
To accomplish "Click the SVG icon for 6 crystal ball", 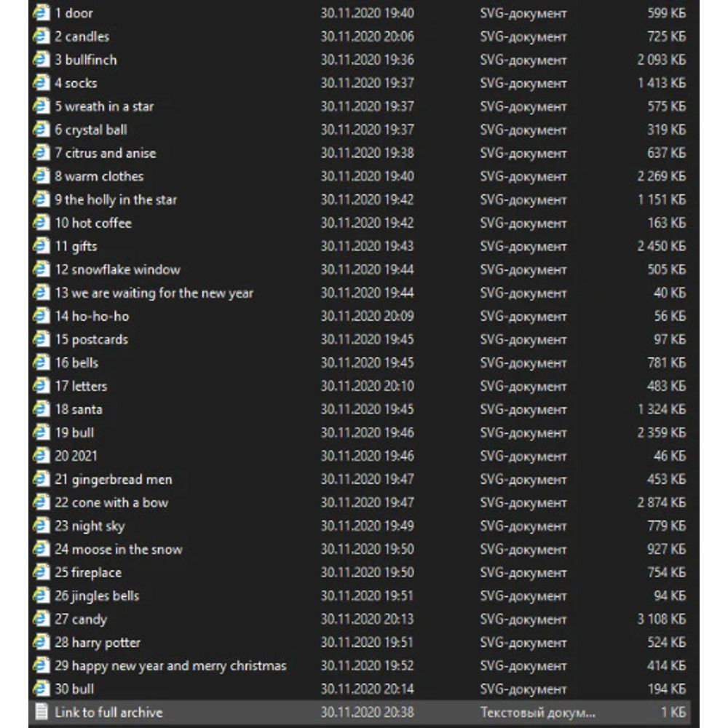I will pos(41,130).
